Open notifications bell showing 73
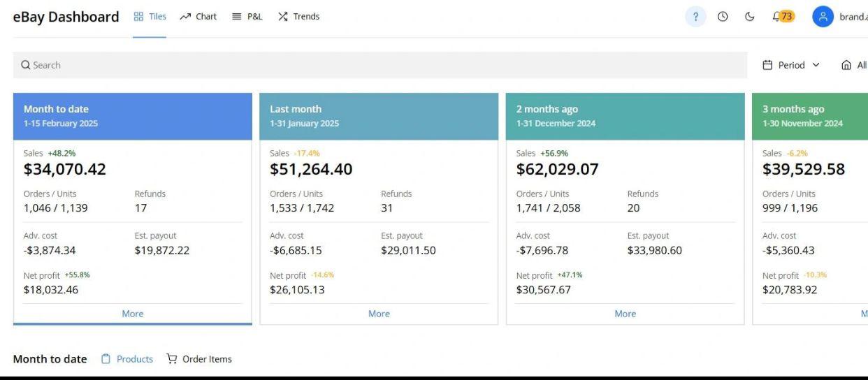The image size is (868, 380). pos(783,17)
